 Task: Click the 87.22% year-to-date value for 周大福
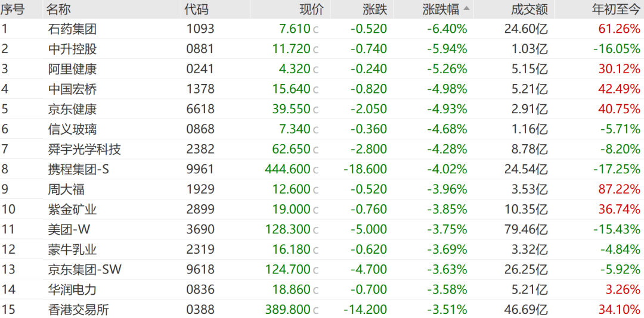pyautogui.click(x=619, y=189)
